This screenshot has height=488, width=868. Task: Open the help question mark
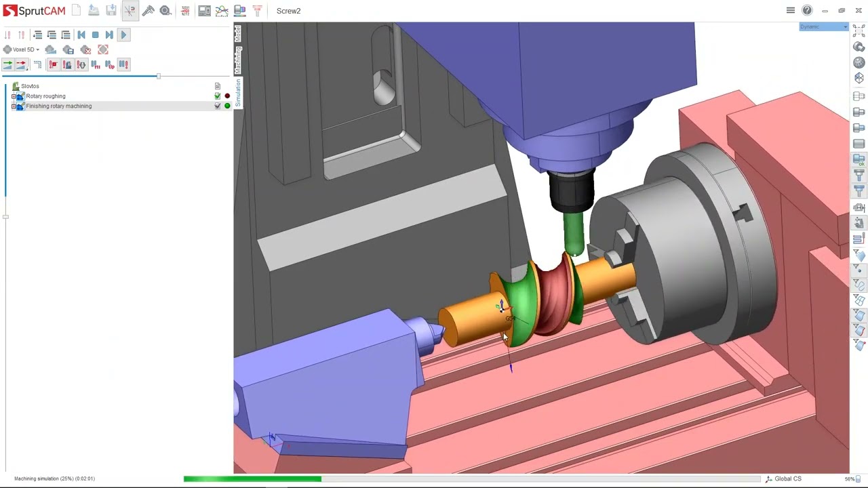(807, 10)
